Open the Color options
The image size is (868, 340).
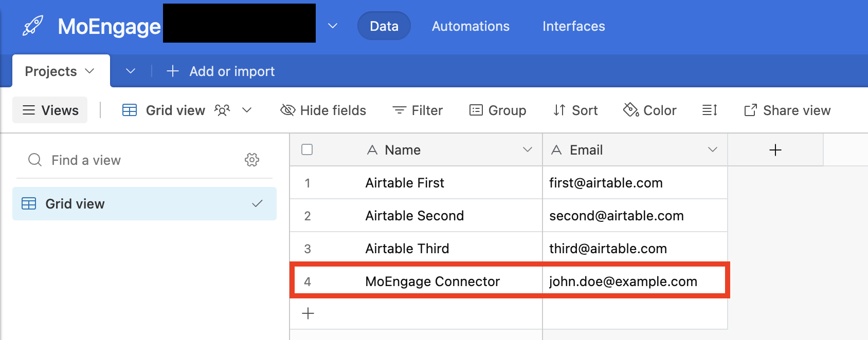(x=650, y=110)
